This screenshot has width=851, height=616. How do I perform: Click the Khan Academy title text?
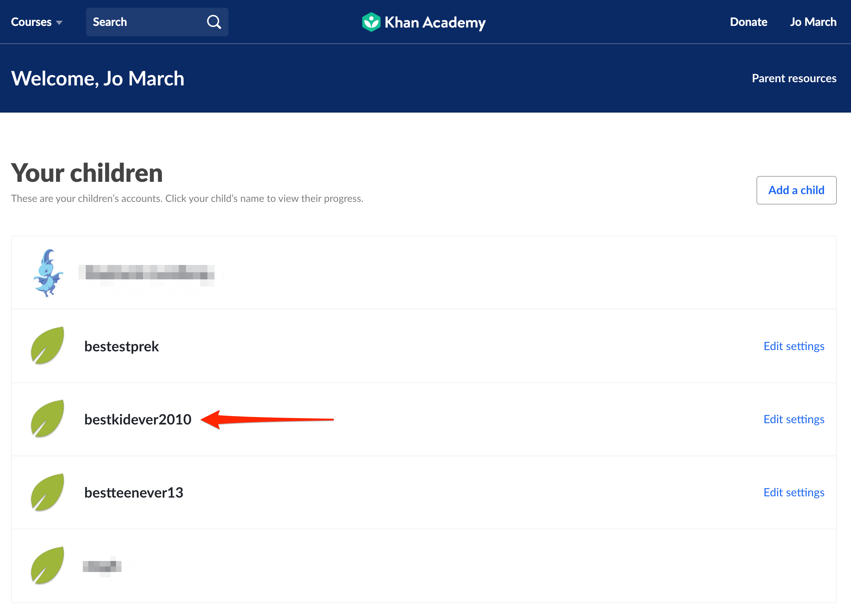435,23
